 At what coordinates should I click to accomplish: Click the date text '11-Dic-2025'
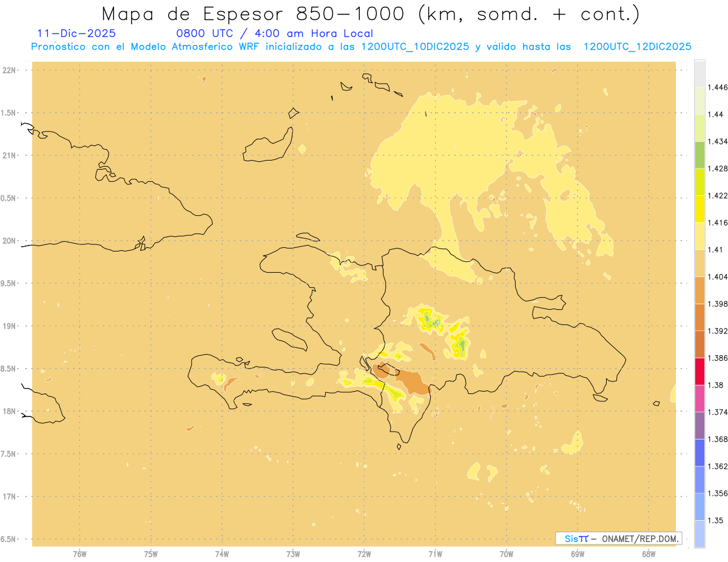76,33
